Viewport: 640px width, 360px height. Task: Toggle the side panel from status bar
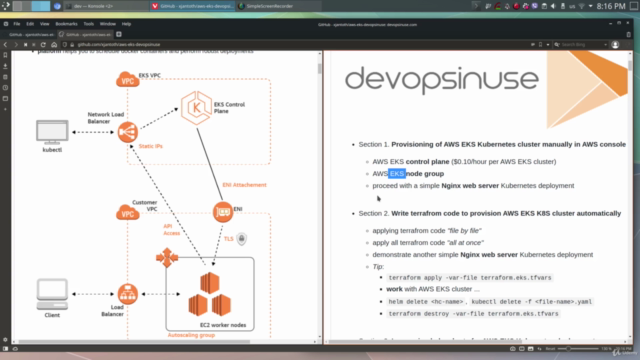5,349
